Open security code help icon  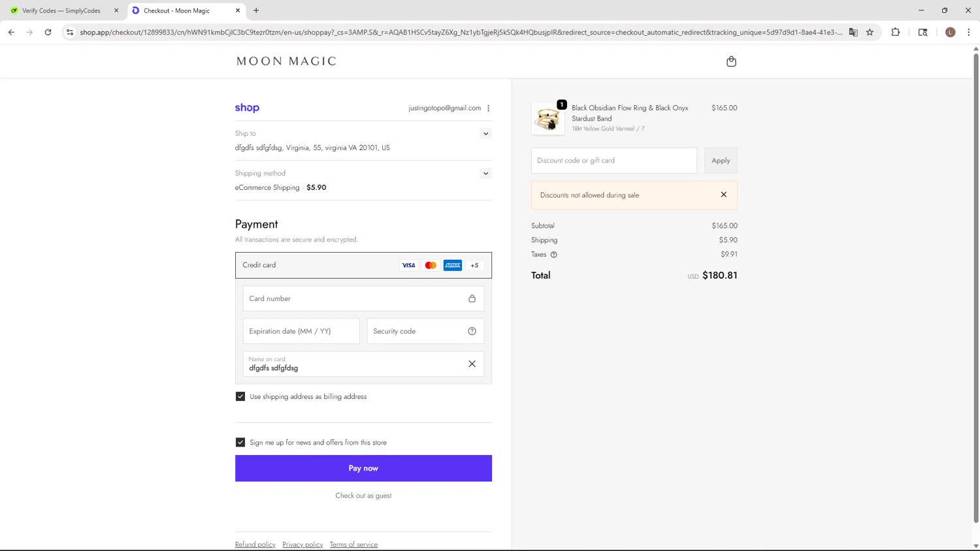[472, 331]
